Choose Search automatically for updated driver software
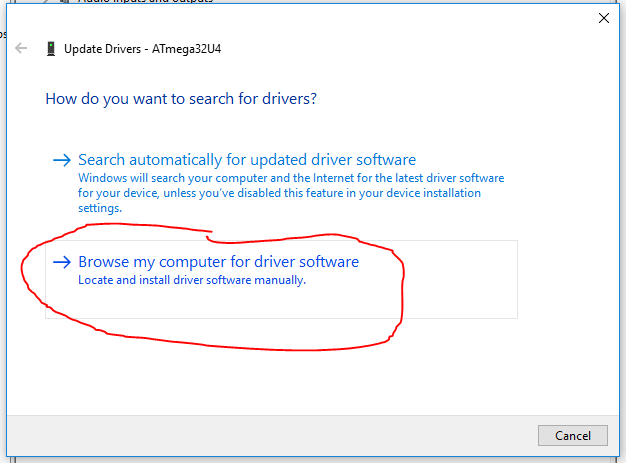The height and width of the screenshot is (463, 626). point(246,160)
